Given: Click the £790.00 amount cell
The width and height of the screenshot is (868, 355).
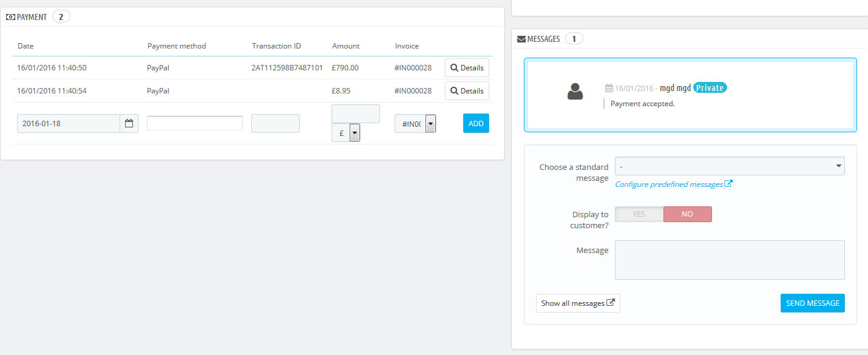Looking at the screenshot, I should click(345, 68).
